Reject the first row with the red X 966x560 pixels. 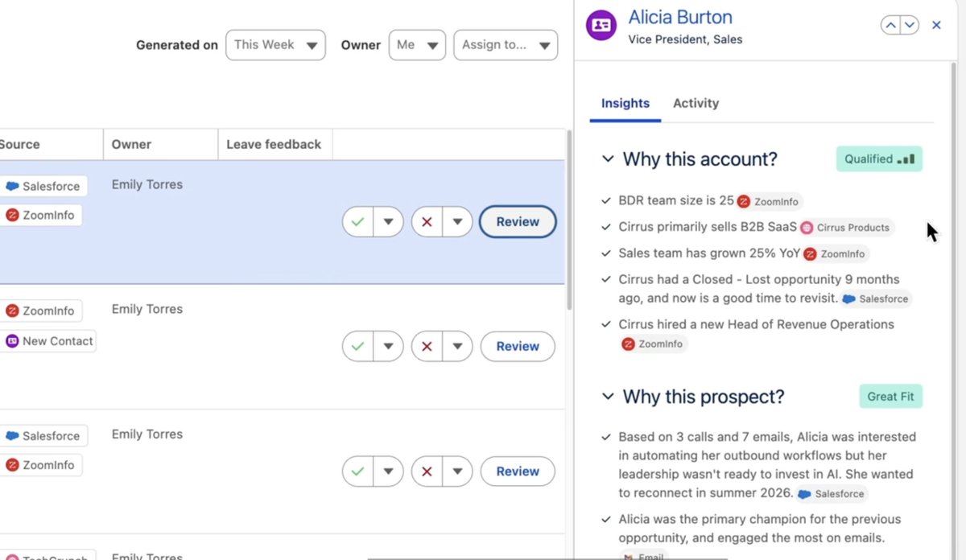point(427,222)
